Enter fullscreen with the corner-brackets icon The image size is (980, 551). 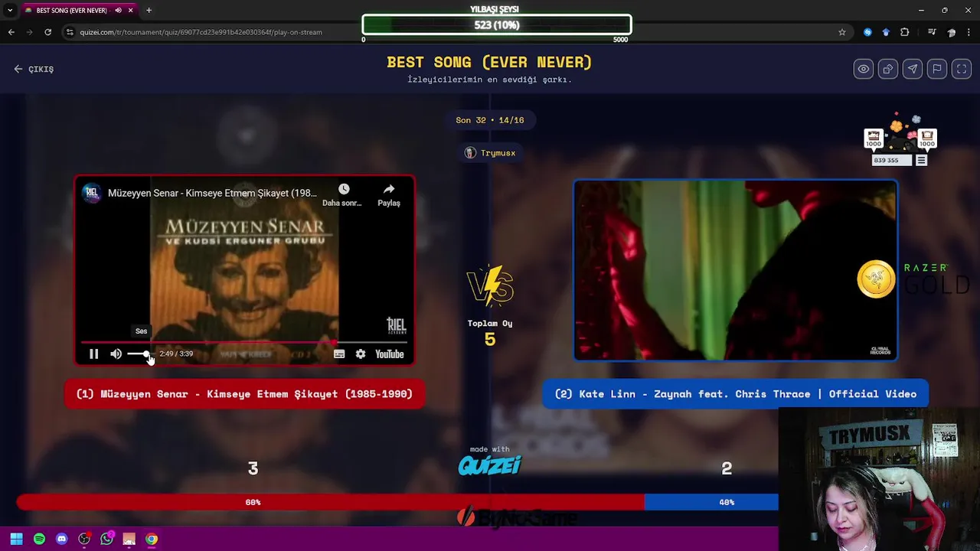coord(962,69)
